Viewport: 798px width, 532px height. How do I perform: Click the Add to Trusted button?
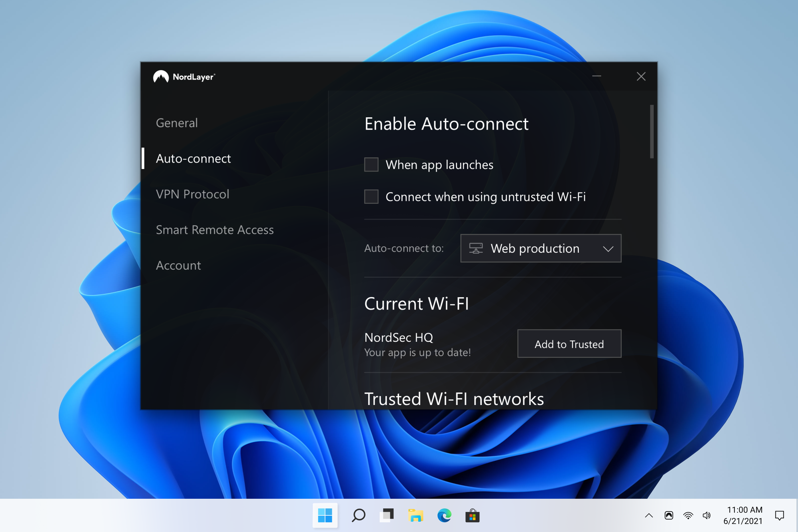569,344
